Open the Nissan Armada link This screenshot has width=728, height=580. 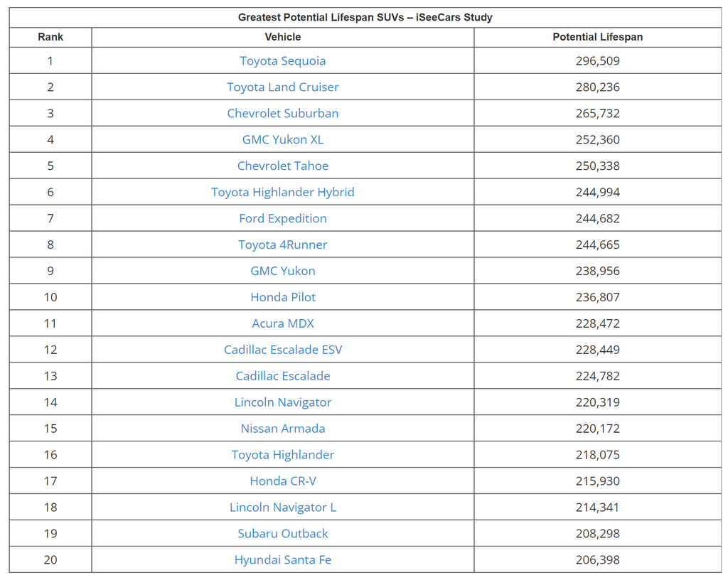(282, 429)
